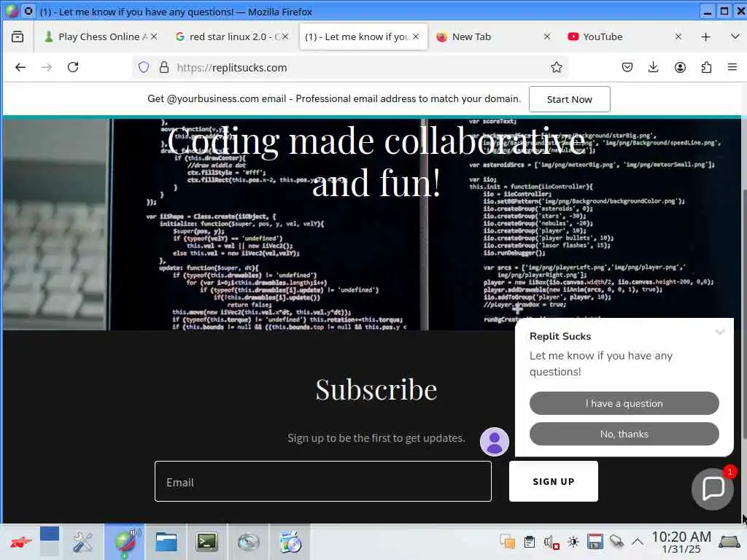Open the network connection tray icon
This screenshot has height=560, width=747.
click(x=616, y=542)
